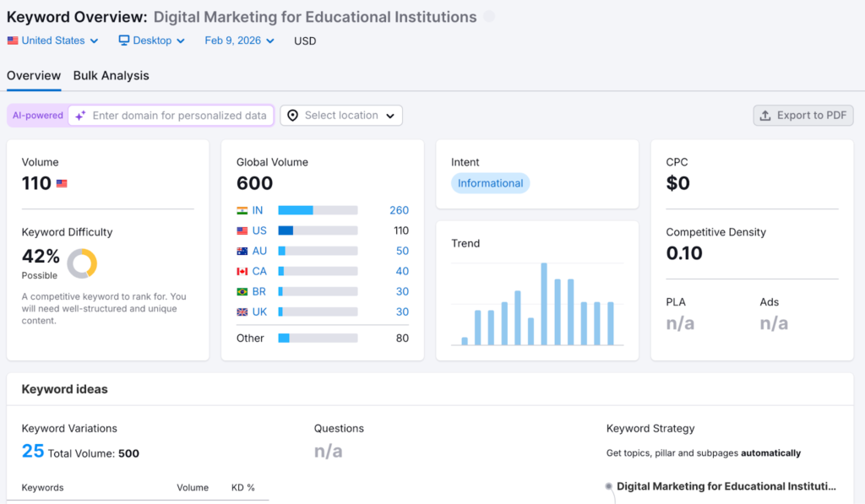
Task: Open the 25 Keyword Variations link
Action: point(33,451)
